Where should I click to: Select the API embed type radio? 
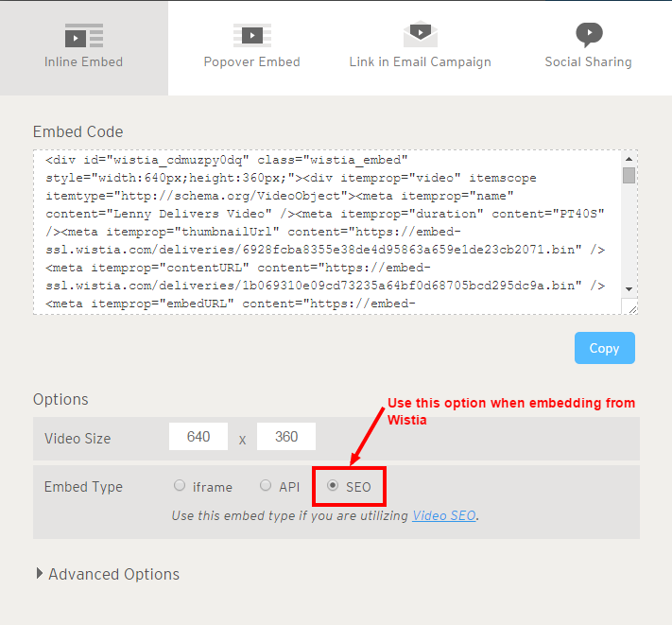(x=266, y=486)
